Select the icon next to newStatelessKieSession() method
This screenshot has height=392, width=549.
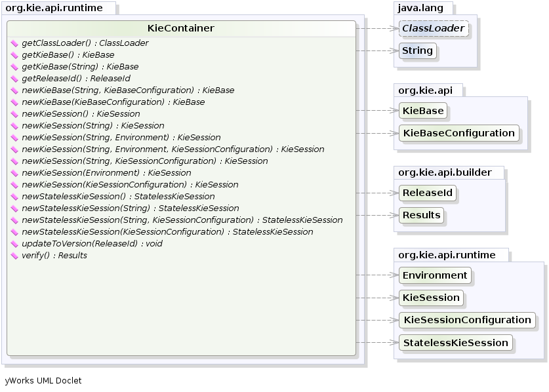pyautogui.click(x=16, y=196)
